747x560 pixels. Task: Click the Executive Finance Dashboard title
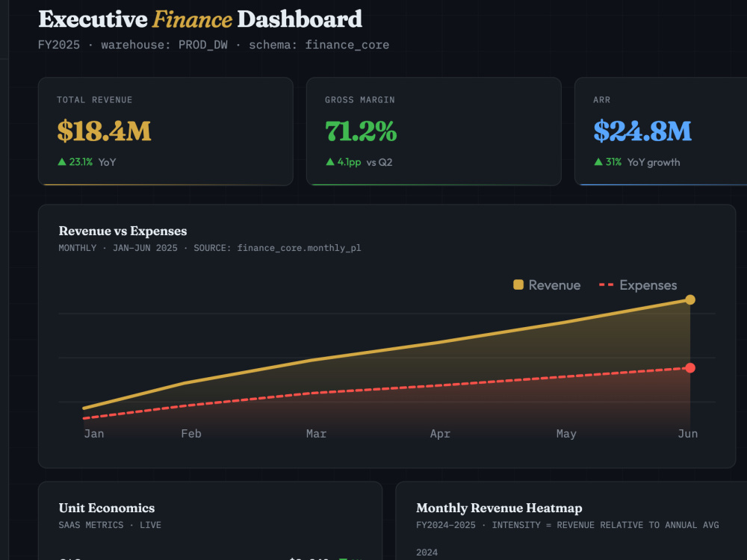[x=200, y=19]
